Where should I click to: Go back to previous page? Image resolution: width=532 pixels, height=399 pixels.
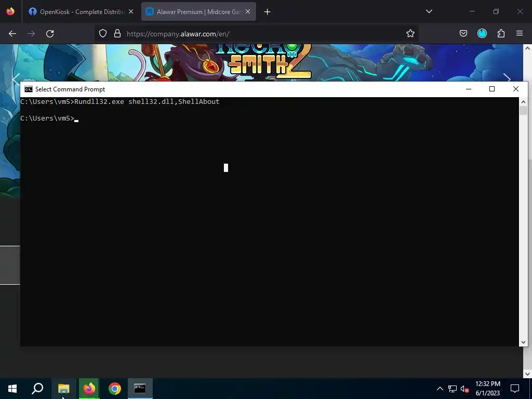pyautogui.click(x=12, y=34)
